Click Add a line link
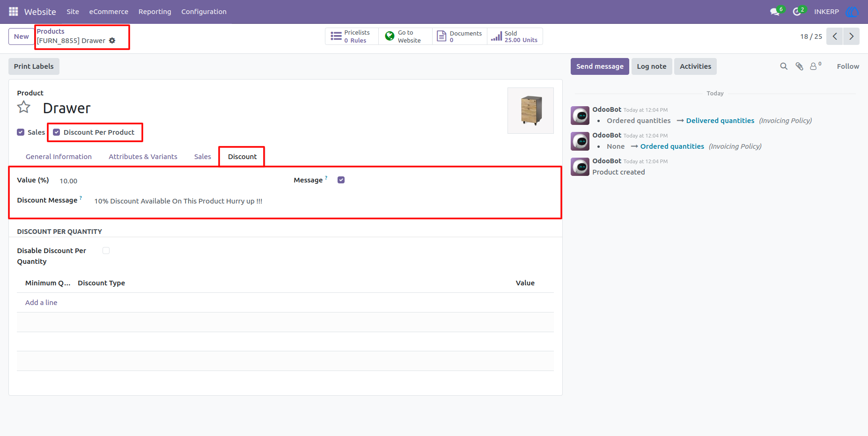Viewport: 868px width, 436px height. [41, 303]
